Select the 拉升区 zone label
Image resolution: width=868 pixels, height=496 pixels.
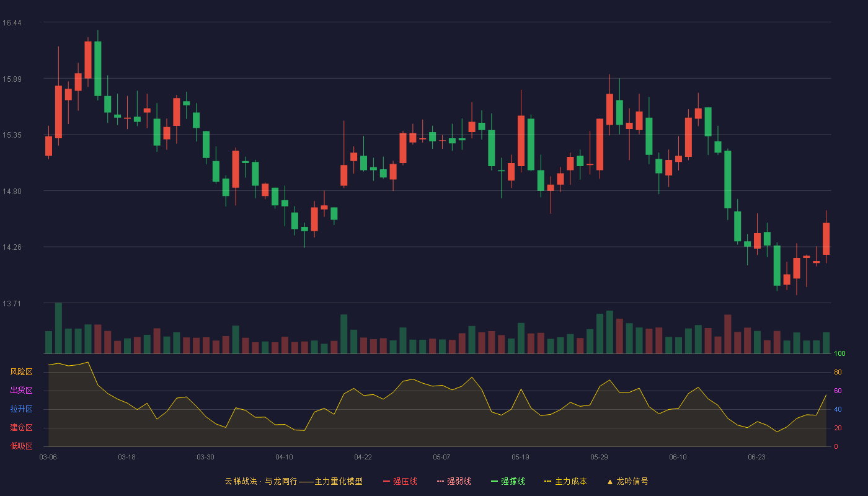[x=21, y=409]
